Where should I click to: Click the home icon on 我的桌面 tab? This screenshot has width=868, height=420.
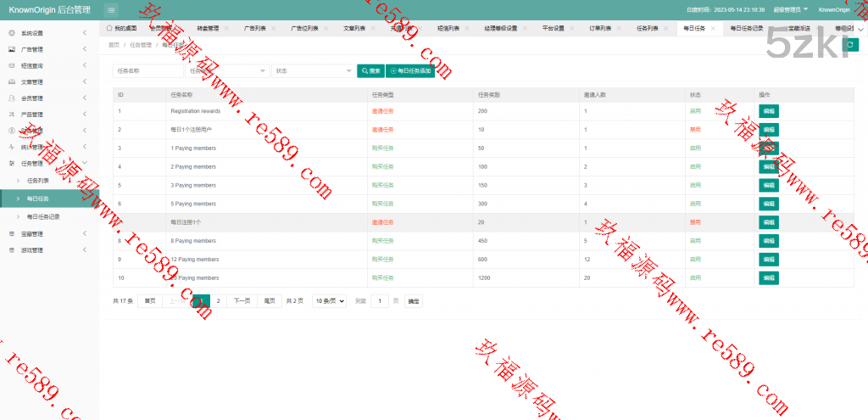[109, 28]
